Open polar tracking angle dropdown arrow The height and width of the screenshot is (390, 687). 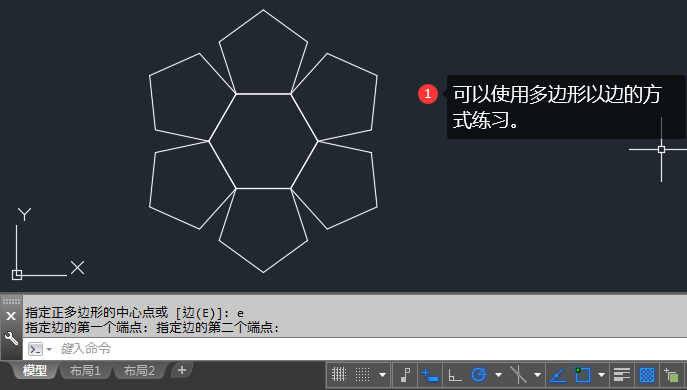click(x=498, y=375)
